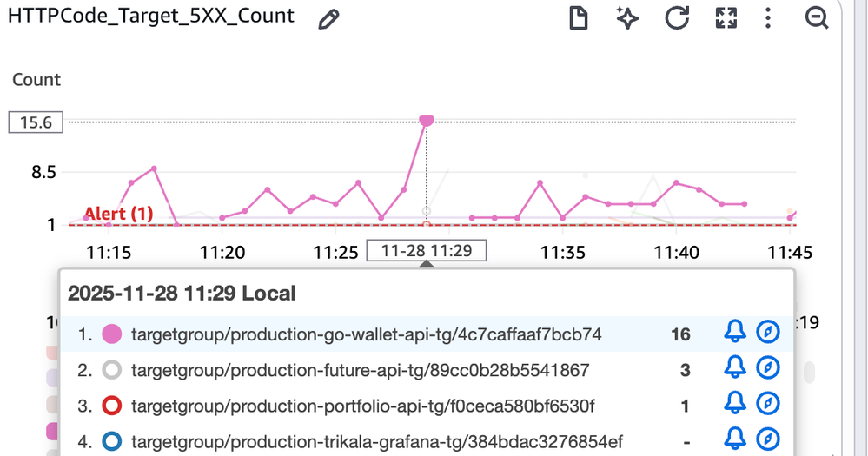Click the 2025-11-28 11:29 Local tooltip header
Image resolution: width=868 pixels, height=456 pixels.
pyautogui.click(x=182, y=294)
